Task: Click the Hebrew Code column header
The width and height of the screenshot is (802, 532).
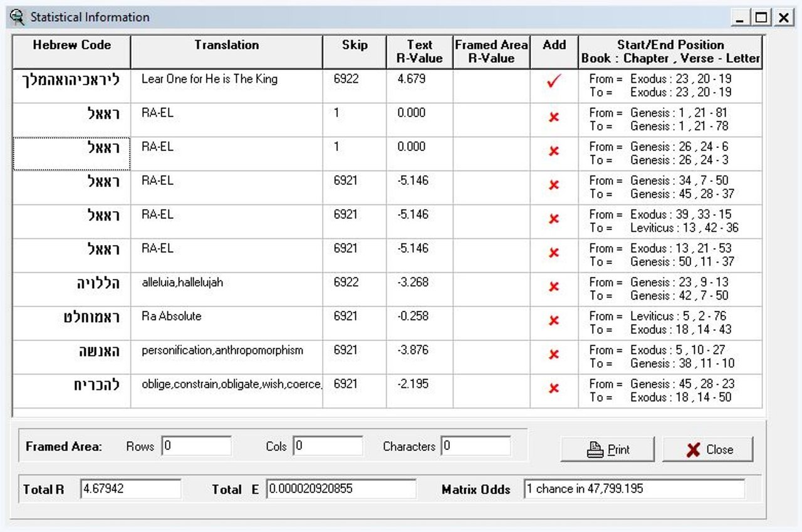Action: (x=71, y=52)
